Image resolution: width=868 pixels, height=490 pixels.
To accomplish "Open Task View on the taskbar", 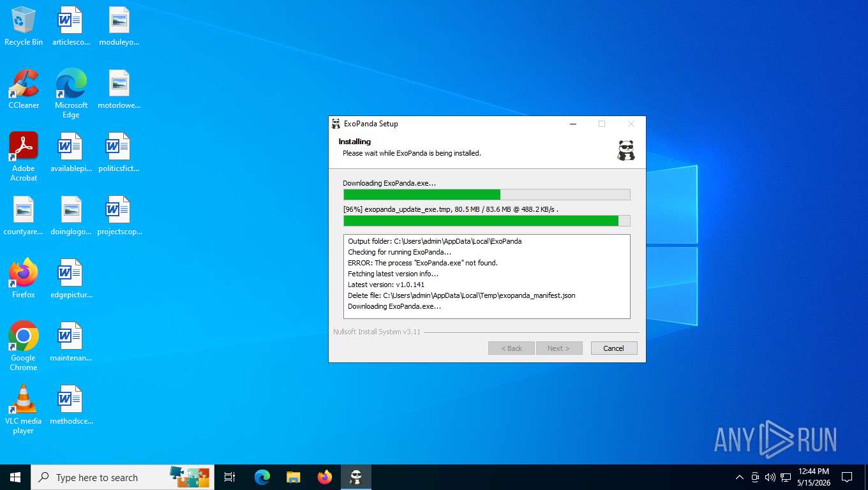I will tap(230, 477).
